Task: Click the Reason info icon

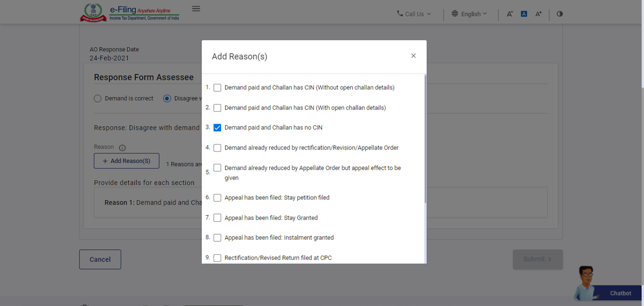Action: coord(122,148)
